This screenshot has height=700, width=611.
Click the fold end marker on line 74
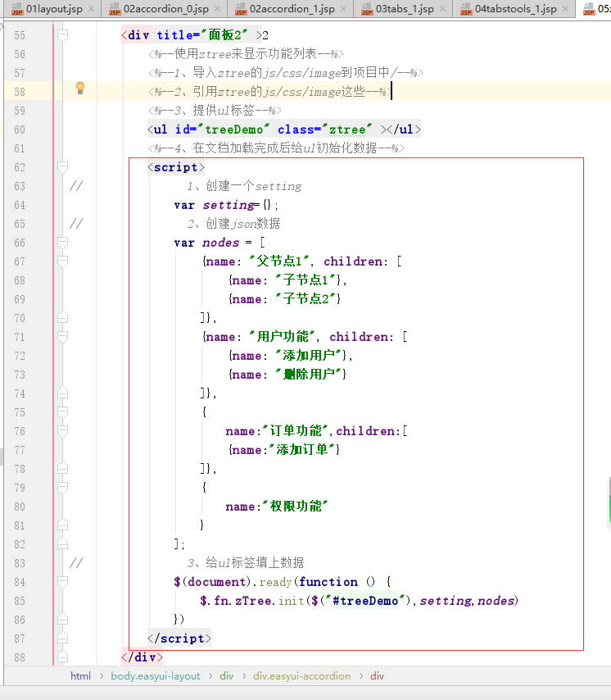[63, 393]
